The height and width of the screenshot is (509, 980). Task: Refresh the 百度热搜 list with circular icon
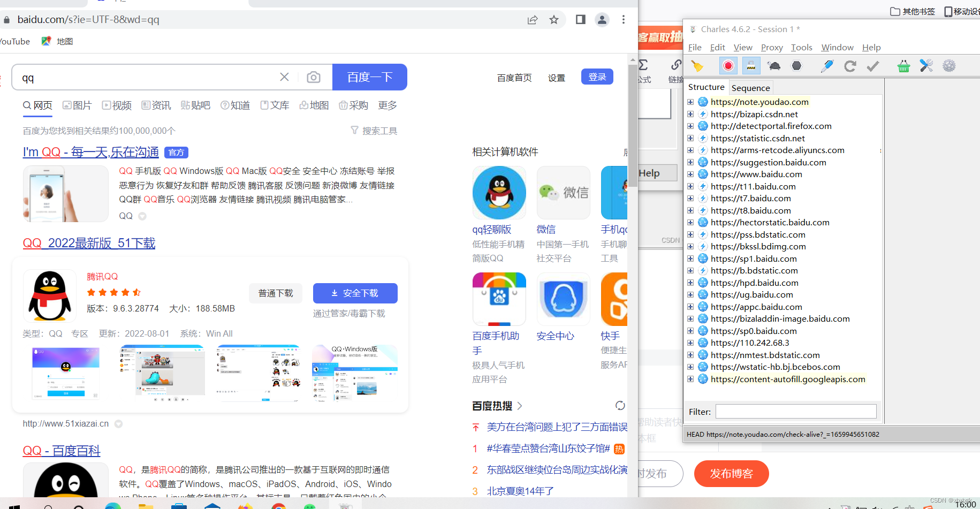click(x=620, y=406)
